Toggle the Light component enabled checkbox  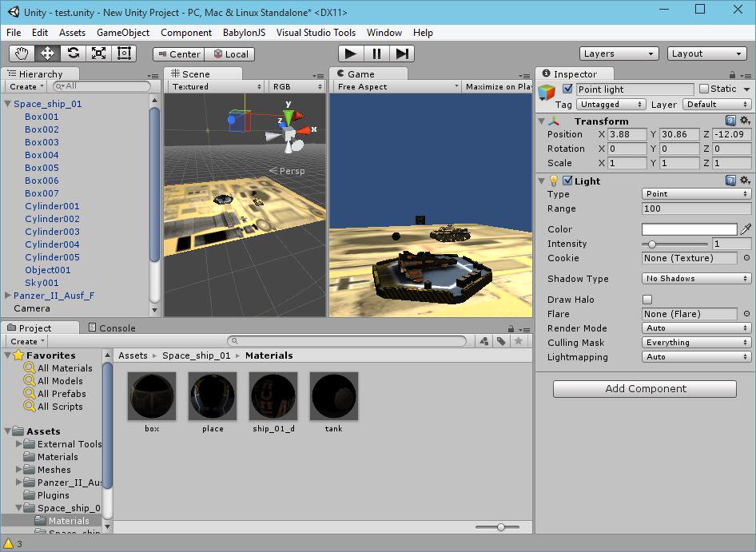coord(567,181)
